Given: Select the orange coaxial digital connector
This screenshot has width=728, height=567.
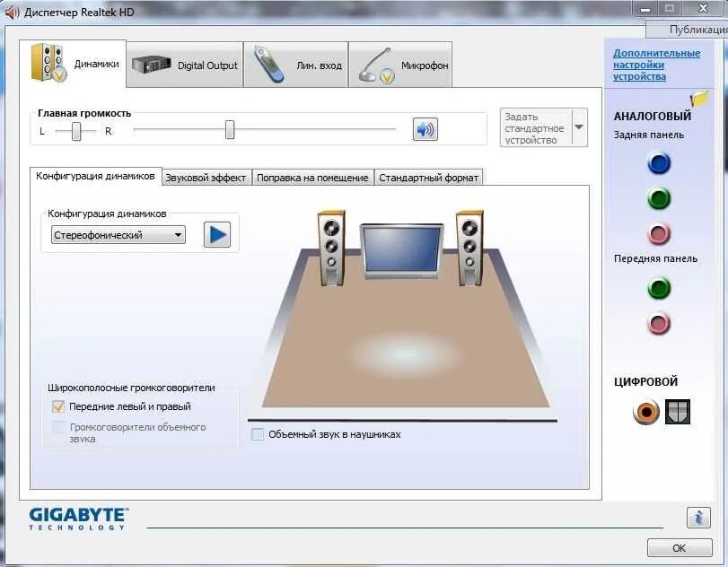Looking at the screenshot, I should click(645, 412).
